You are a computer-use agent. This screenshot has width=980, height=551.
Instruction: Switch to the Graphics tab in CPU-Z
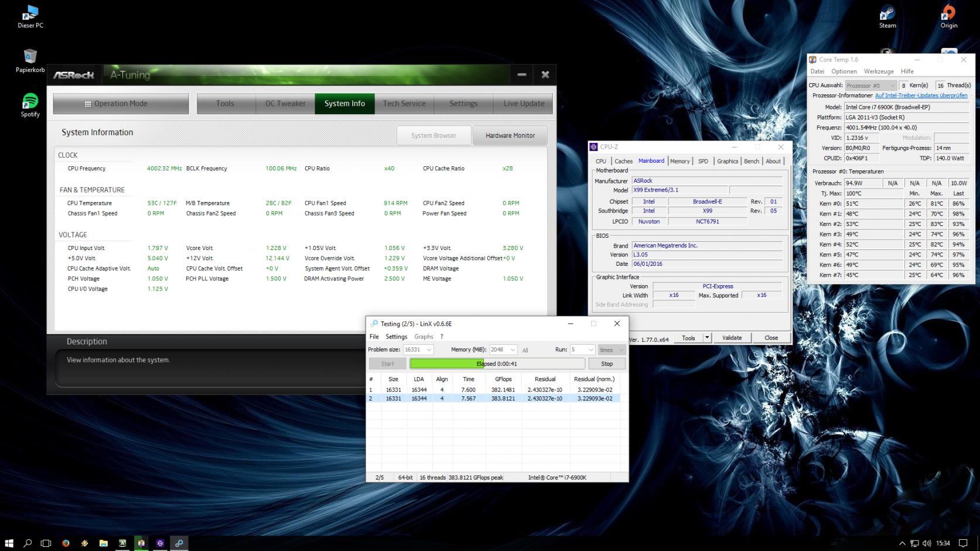(728, 161)
